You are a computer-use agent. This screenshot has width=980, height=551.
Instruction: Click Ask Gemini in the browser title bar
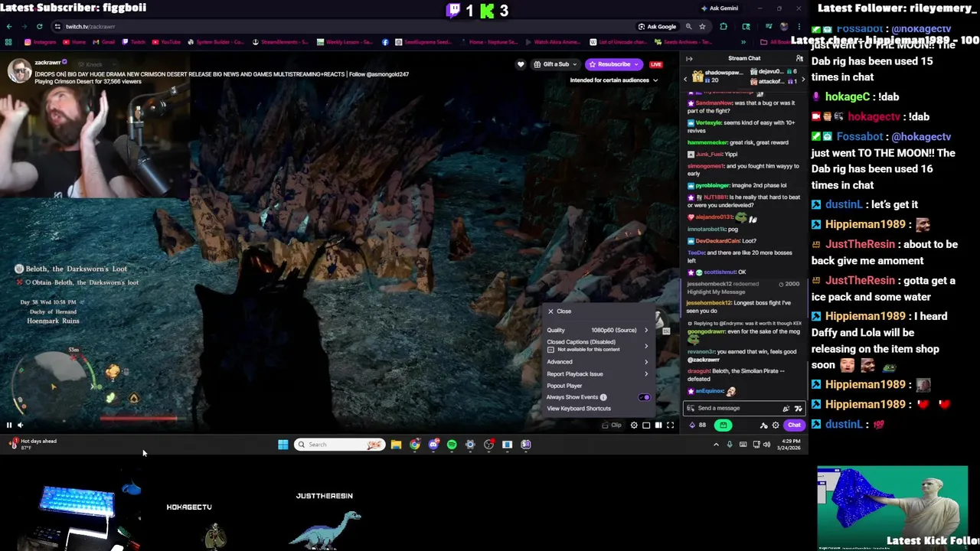point(719,8)
